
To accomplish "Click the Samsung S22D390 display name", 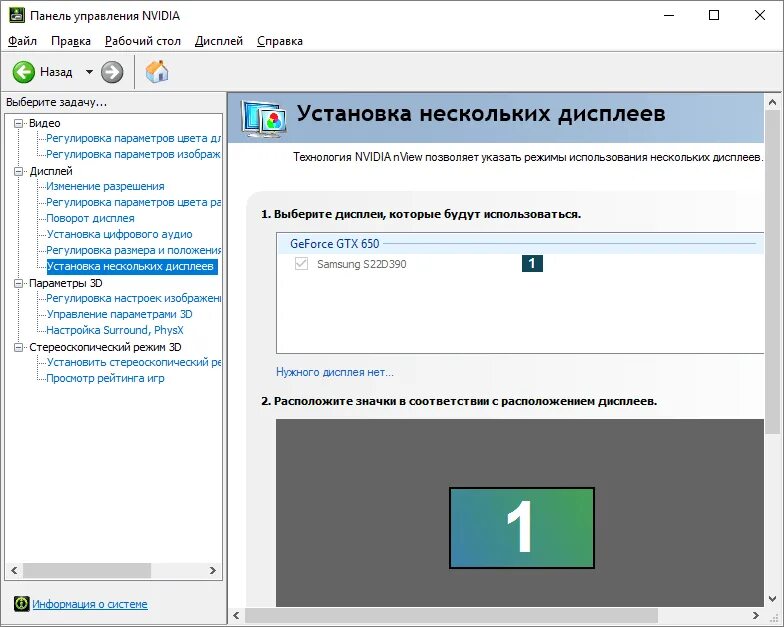I will pos(362,264).
